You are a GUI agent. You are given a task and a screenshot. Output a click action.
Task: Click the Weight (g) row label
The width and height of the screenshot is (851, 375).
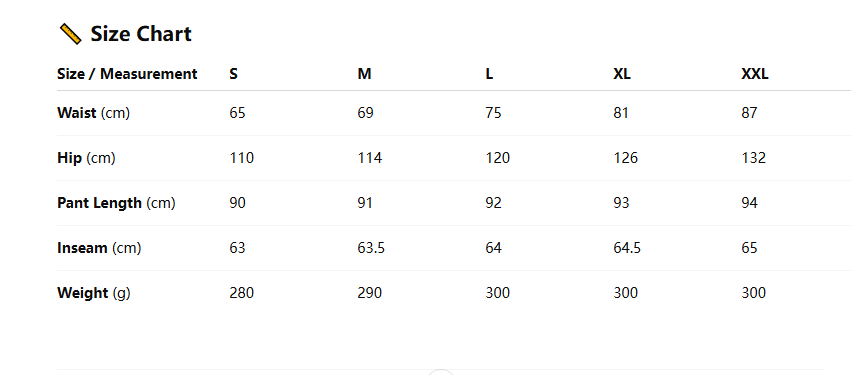click(94, 293)
